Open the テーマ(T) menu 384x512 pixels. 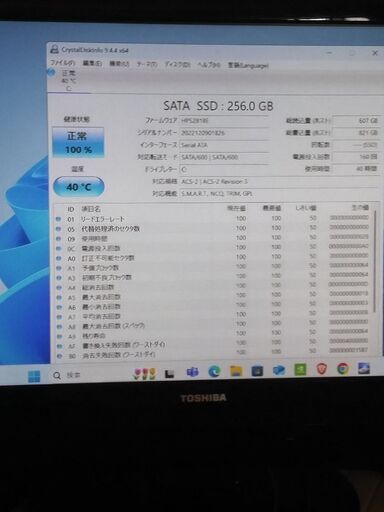pos(147,64)
